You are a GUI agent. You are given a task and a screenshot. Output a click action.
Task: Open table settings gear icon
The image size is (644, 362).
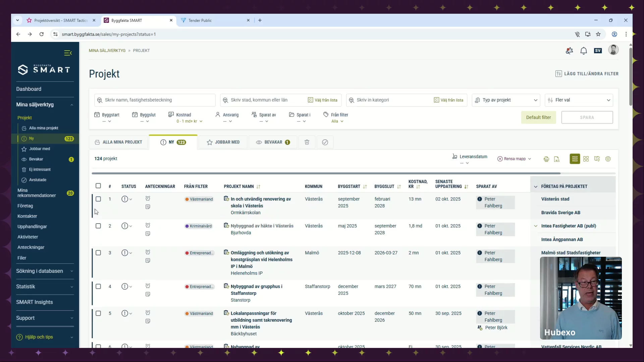click(x=608, y=159)
